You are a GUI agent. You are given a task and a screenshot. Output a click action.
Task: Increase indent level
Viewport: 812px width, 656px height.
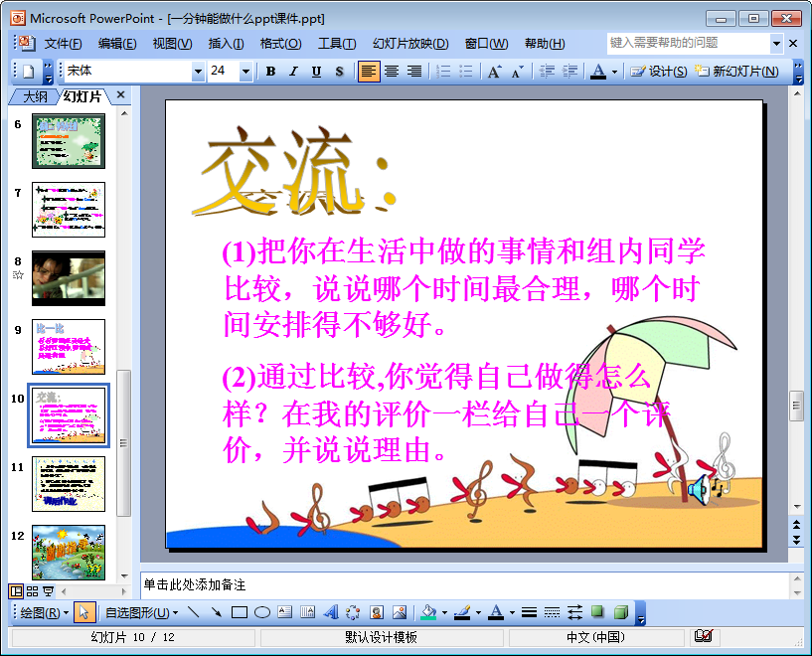569,72
